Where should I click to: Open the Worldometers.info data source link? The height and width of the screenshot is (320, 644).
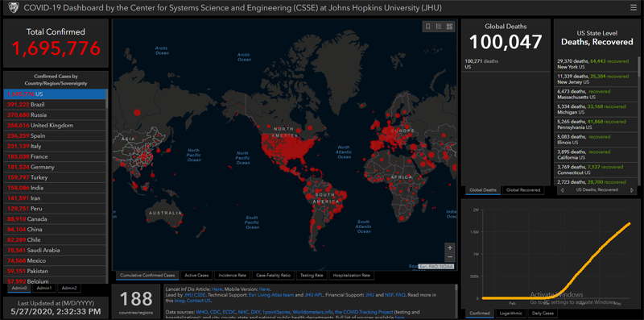pyautogui.click(x=312, y=312)
